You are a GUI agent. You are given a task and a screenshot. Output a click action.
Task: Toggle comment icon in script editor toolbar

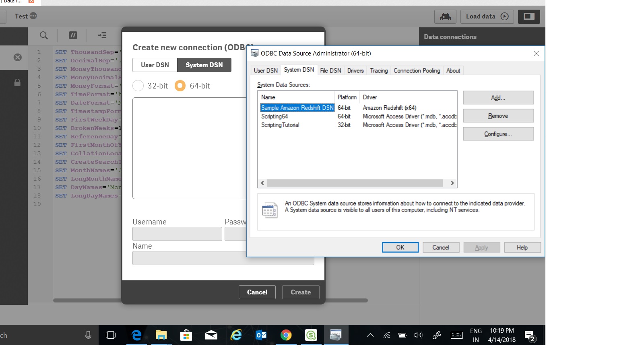73,35
